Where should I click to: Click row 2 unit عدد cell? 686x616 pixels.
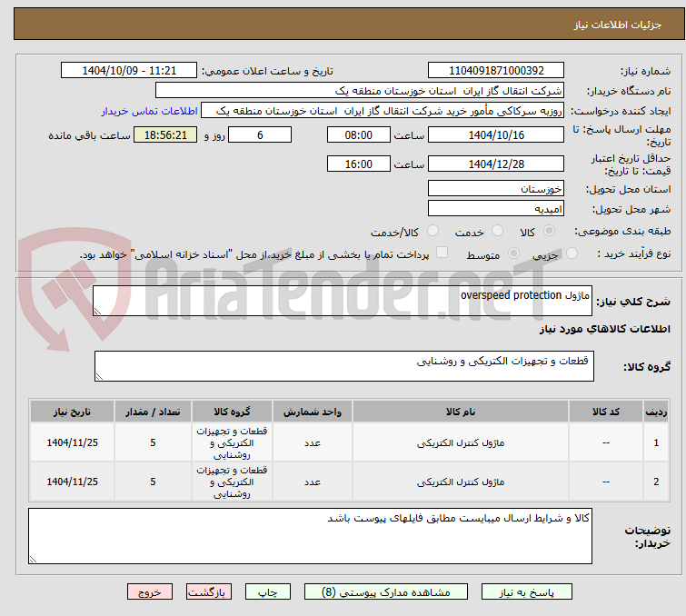coord(313,482)
